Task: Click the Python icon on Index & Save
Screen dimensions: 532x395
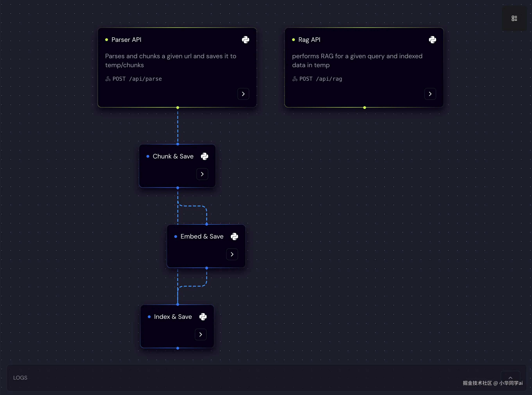Action: coord(203,317)
